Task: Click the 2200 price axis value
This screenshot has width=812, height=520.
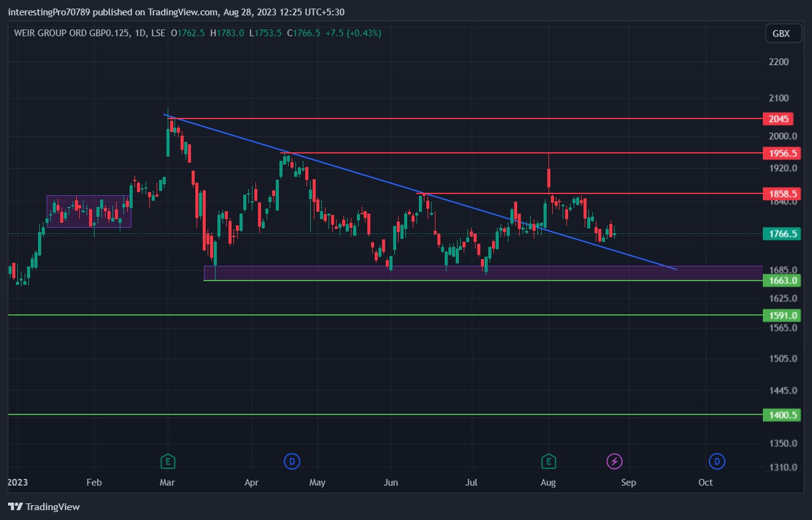Action: [x=778, y=62]
